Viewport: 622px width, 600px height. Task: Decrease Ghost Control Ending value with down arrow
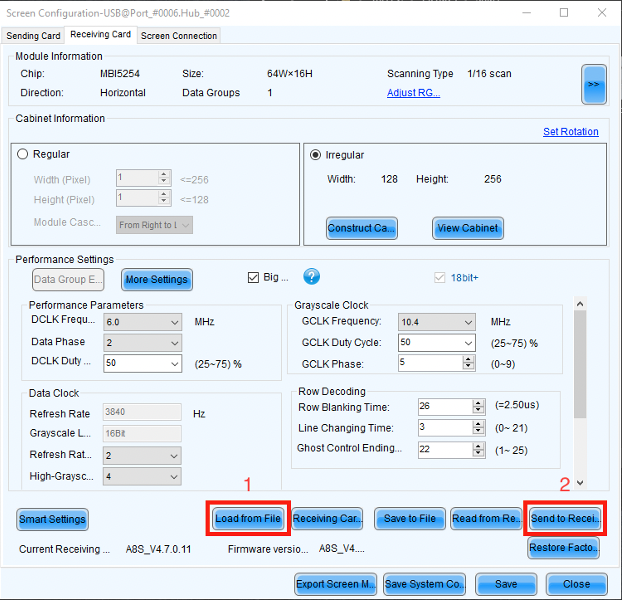click(478, 453)
